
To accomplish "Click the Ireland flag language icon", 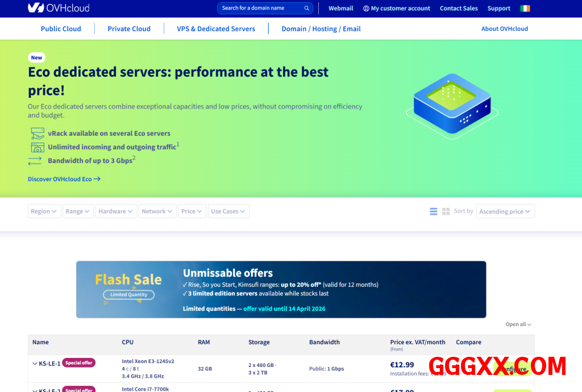I will [525, 9].
